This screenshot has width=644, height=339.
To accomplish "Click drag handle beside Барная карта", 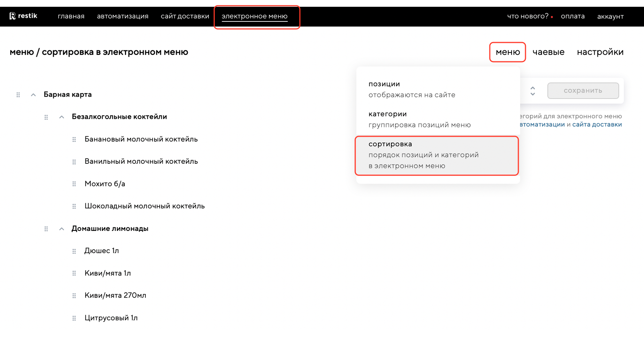I will click(18, 95).
